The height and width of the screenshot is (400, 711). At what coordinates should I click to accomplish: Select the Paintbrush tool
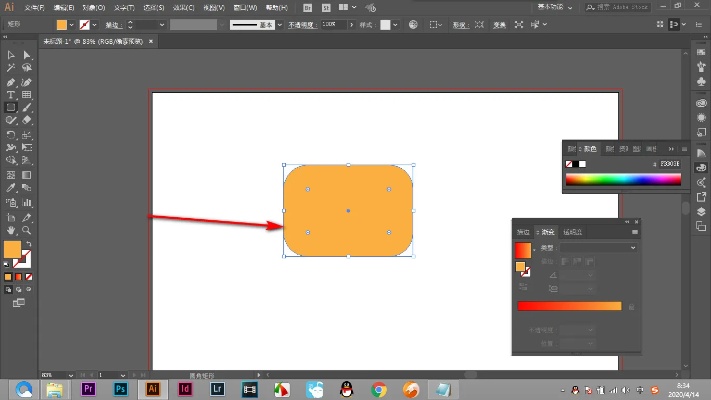pyautogui.click(x=27, y=107)
